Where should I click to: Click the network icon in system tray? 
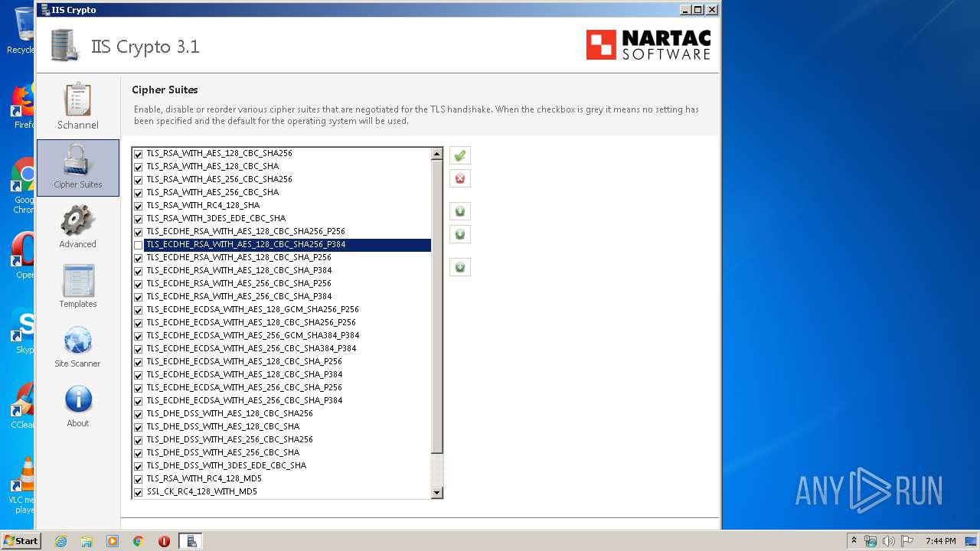click(x=871, y=541)
